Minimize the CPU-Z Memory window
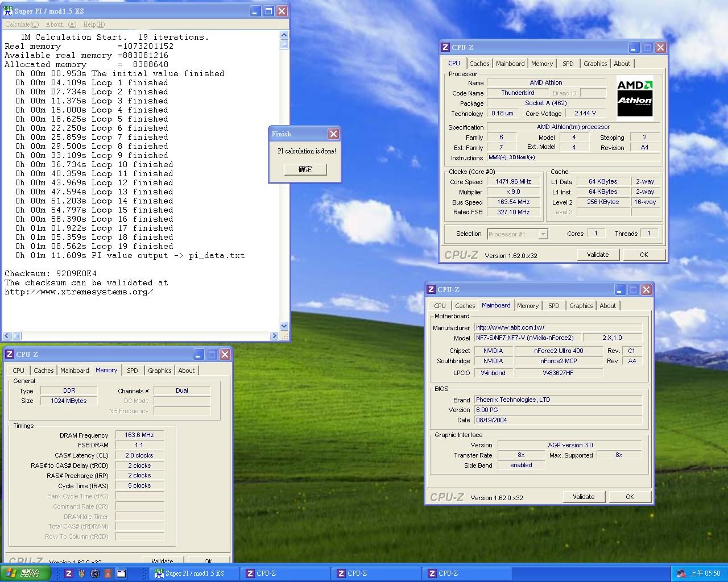 pyautogui.click(x=198, y=354)
